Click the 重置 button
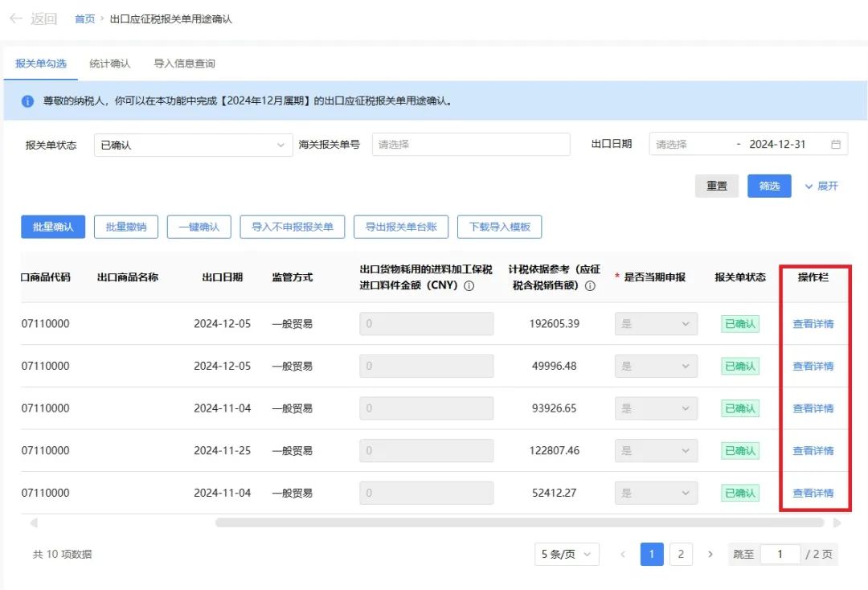The width and height of the screenshot is (868, 590). point(716,185)
